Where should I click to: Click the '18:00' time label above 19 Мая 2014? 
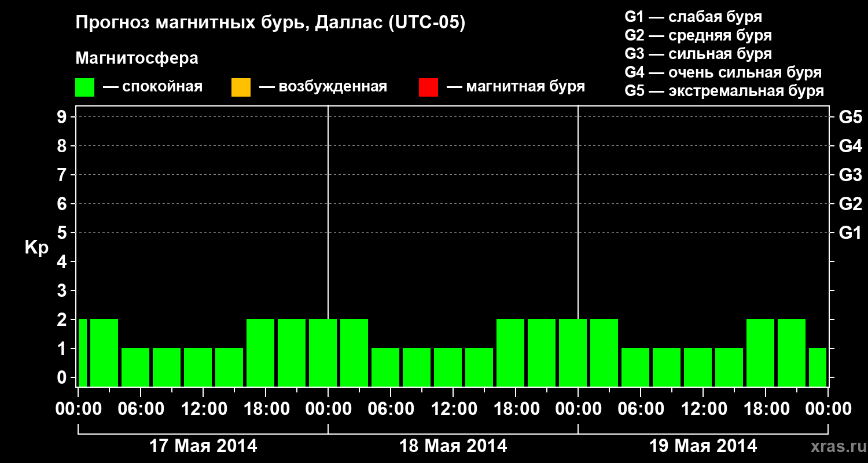(x=766, y=409)
